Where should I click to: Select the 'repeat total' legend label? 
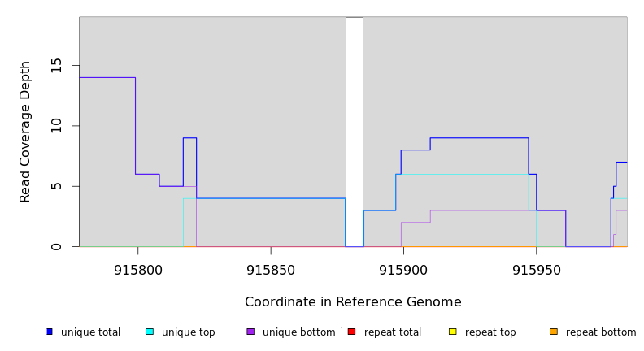tap(393, 332)
